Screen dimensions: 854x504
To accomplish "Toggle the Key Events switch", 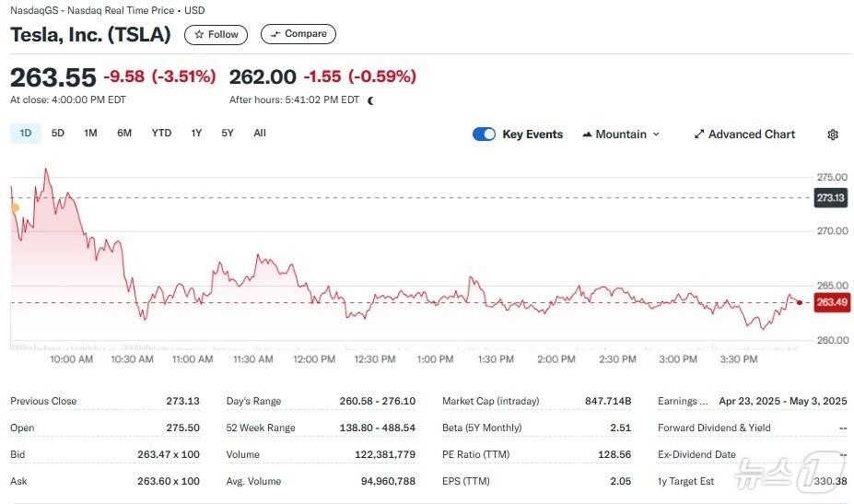I will [484, 135].
